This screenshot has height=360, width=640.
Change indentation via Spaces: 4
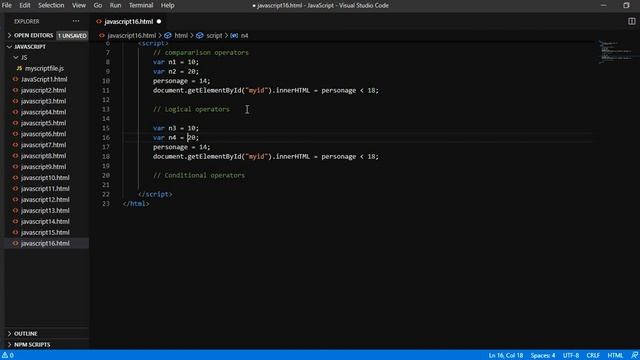click(543, 355)
